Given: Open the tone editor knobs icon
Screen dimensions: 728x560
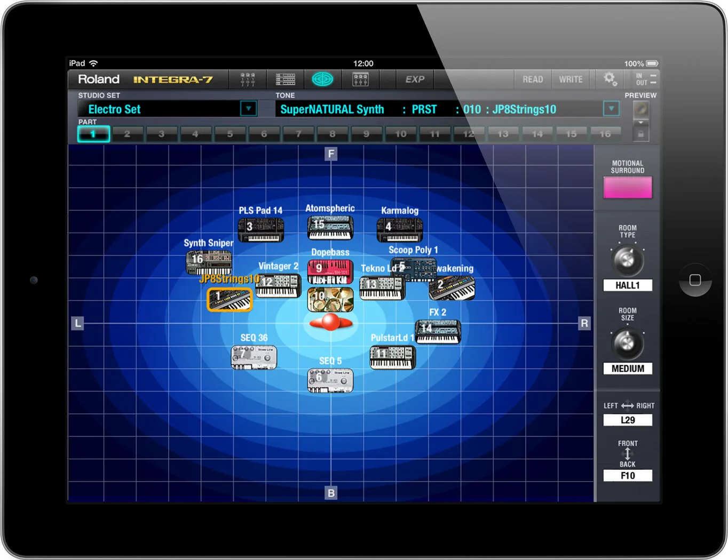Looking at the screenshot, I should (x=360, y=79).
